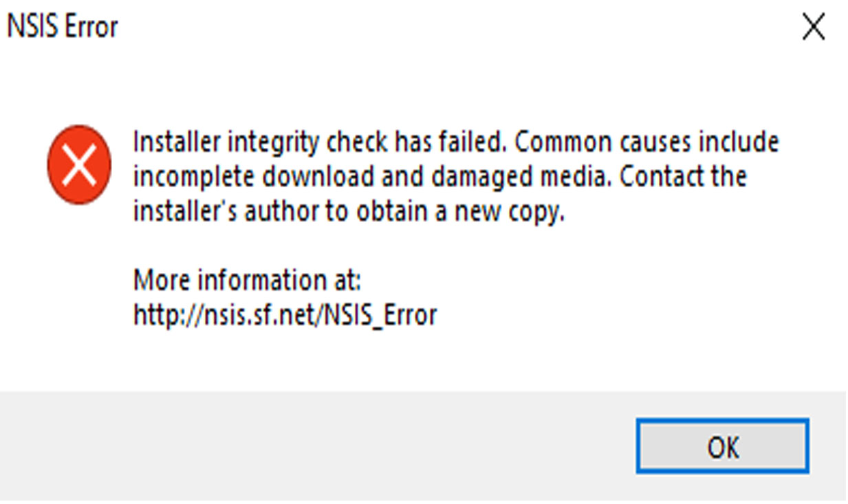Image resolution: width=848 pixels, height=504 pixels.
Task: Click the "http://" prefix of the URL
Action: pyautogui.click(x=159, y=315)
